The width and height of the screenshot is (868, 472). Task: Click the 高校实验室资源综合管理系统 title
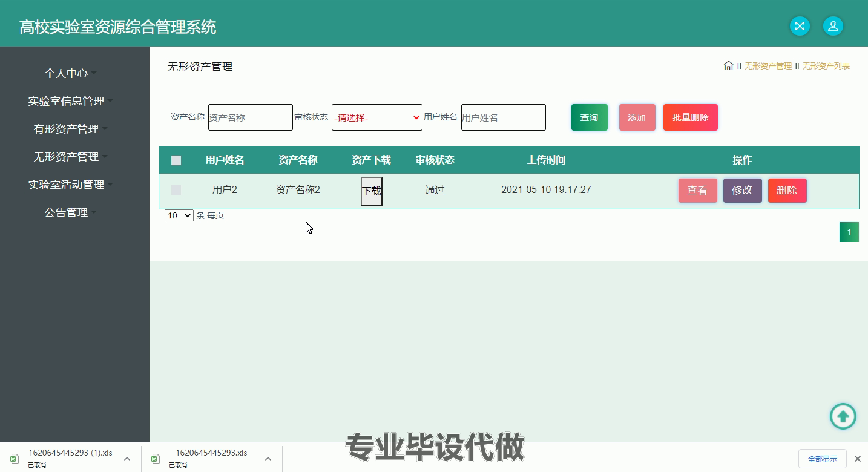point(117,27)
